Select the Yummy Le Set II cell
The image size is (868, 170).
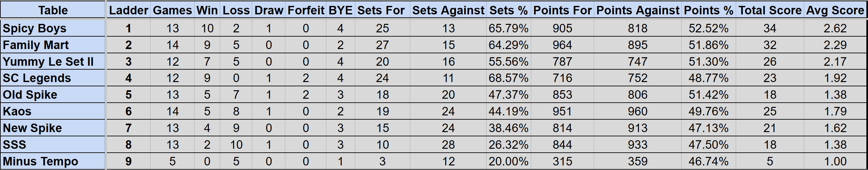(x=48, y=61)
